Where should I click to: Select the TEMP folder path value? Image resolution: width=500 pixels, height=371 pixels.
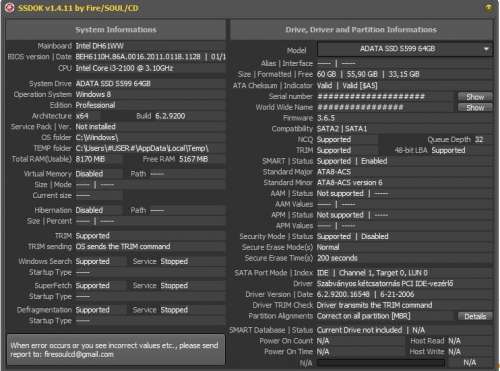click(x=142, y=148)
